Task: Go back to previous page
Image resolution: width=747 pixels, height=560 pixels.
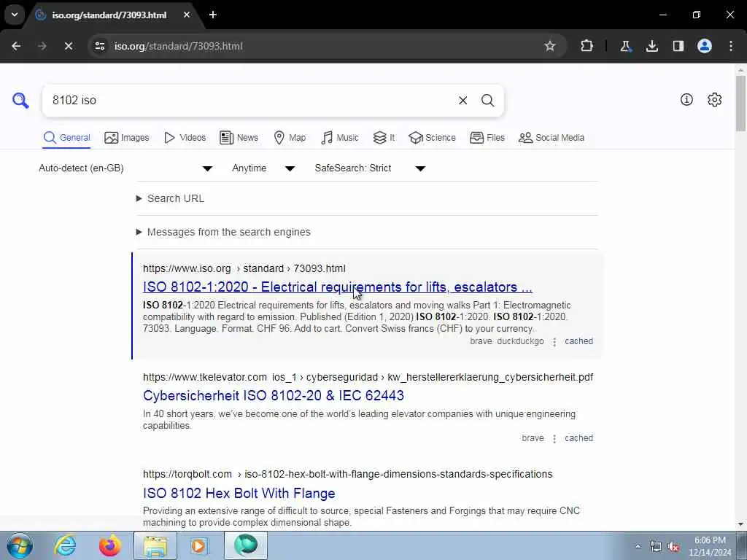Action: (16, 46)
